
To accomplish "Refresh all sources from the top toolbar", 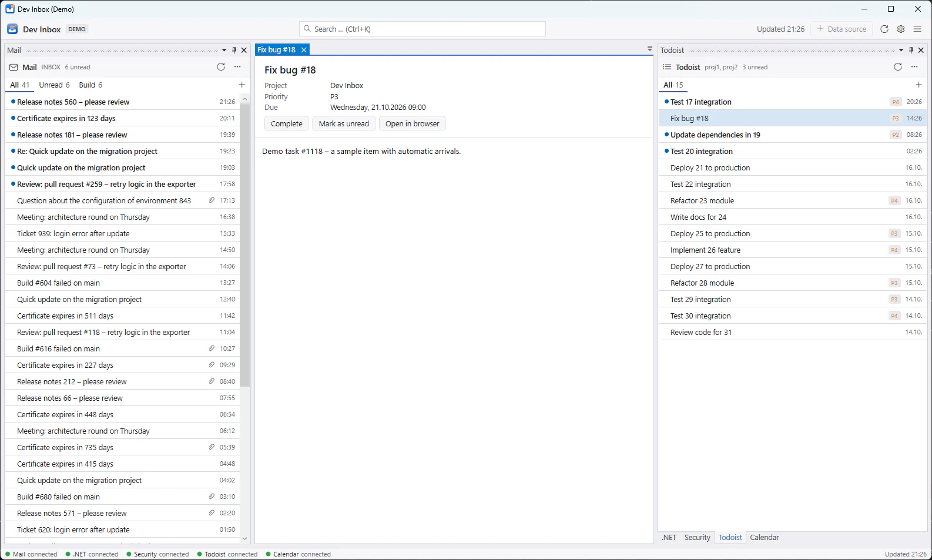I will [884, 29].
